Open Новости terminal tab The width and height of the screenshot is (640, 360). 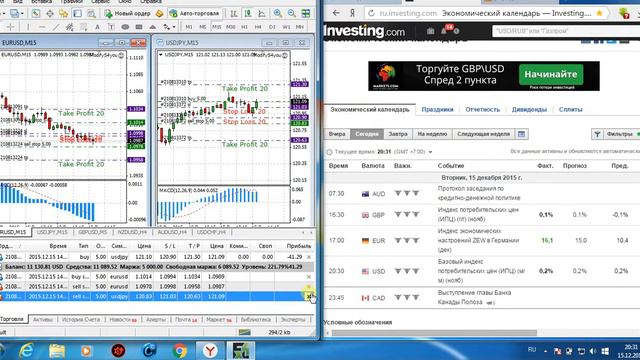[123, 320]
